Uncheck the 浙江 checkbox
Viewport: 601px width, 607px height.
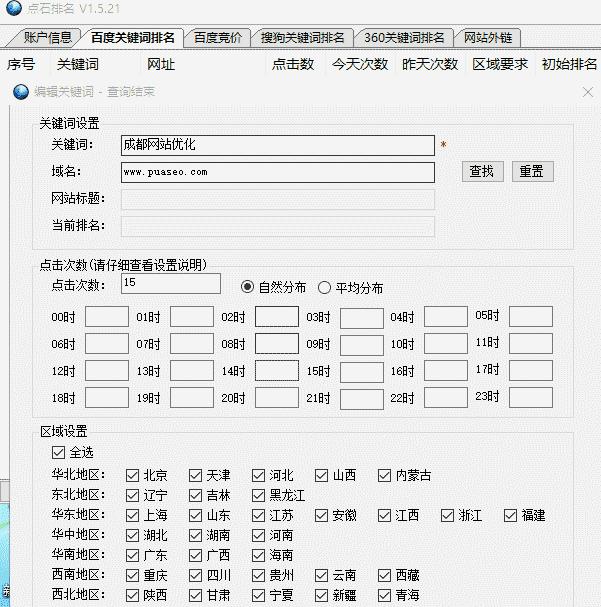coord(447,515)
